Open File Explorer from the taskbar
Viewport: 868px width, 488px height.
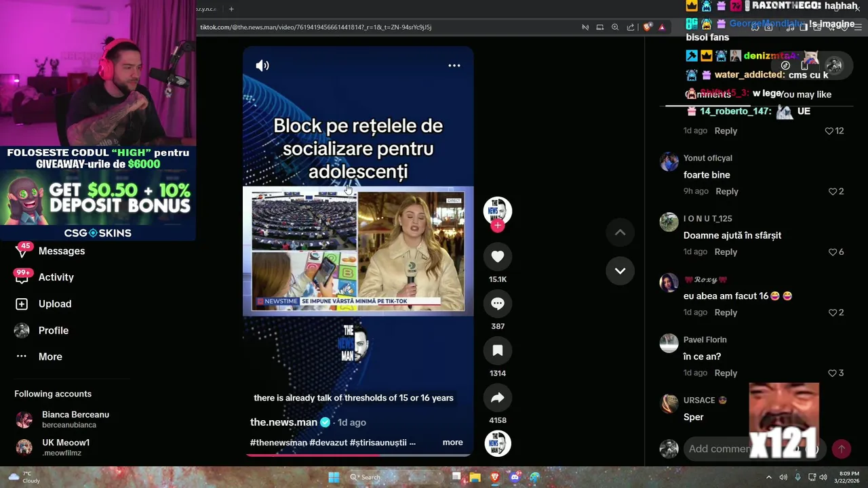click(x=475, y=477)
